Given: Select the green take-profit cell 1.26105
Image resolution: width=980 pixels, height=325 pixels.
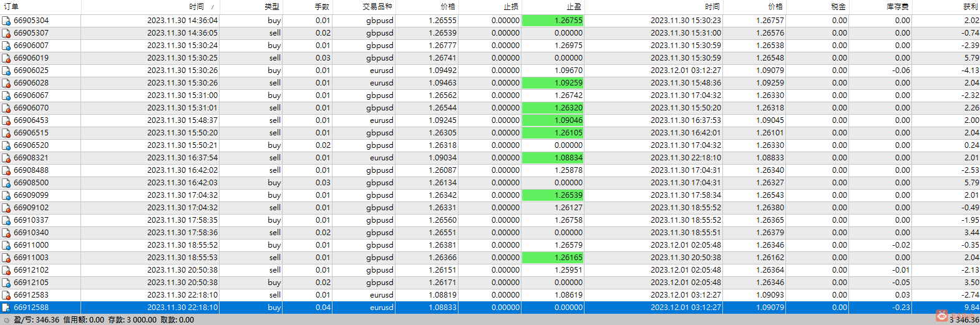Looking at the screenshot, I should [553, 133].
